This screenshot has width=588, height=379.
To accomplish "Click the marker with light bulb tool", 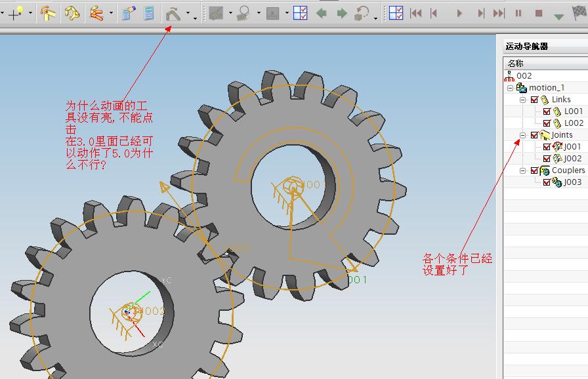I will coord(15,13).
